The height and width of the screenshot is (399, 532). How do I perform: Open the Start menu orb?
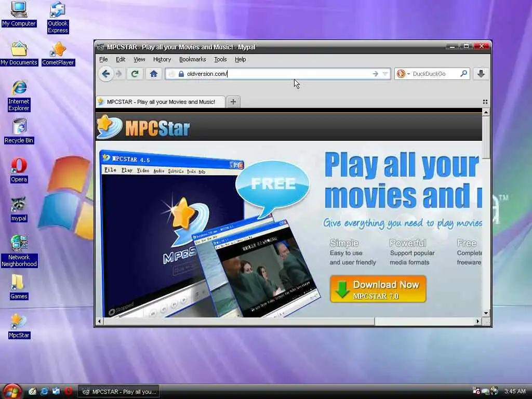coord(11,392)
